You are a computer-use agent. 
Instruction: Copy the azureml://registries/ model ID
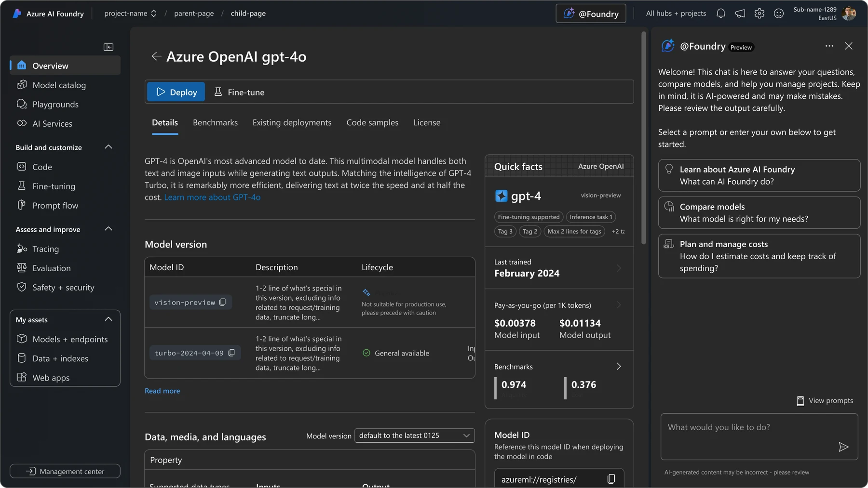[x=611, y=479]
